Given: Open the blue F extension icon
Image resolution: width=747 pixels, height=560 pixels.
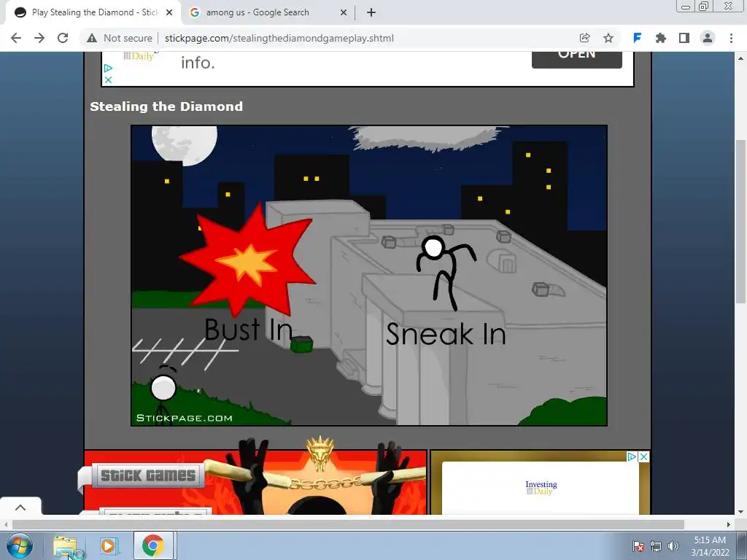Looking at the screenshot, I should click(x=637, y=38).
